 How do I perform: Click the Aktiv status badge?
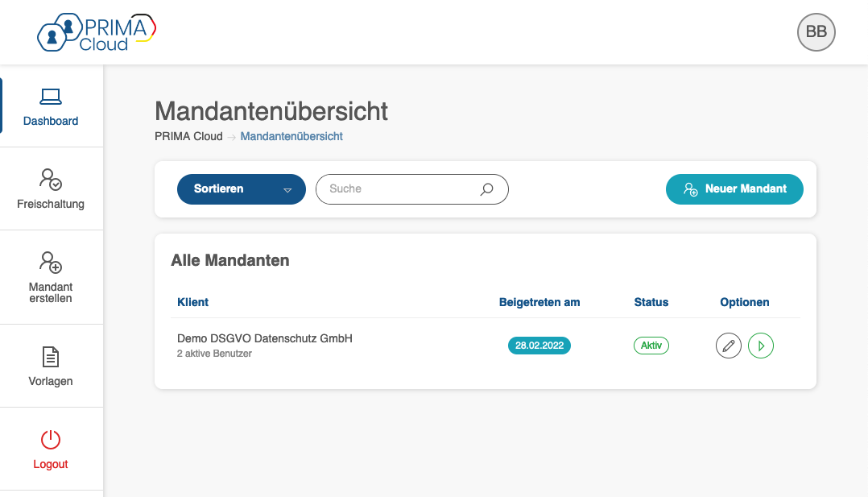(651, 346)
